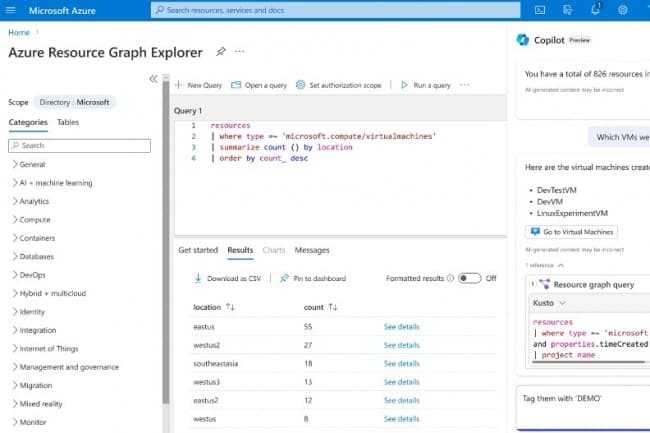Click the Microsoft Azure portal title

tap(62, 10)
